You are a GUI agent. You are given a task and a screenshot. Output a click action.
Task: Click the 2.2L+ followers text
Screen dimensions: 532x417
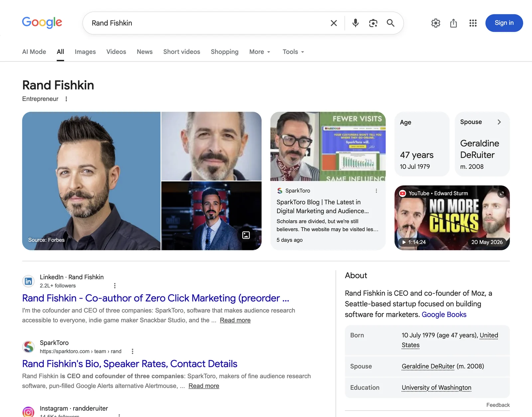58,286
